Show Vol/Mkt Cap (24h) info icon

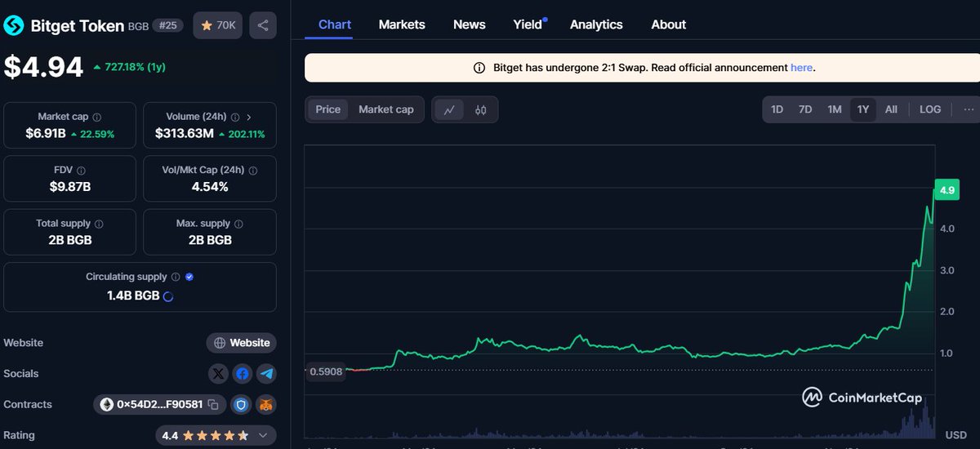pos(252,171)
